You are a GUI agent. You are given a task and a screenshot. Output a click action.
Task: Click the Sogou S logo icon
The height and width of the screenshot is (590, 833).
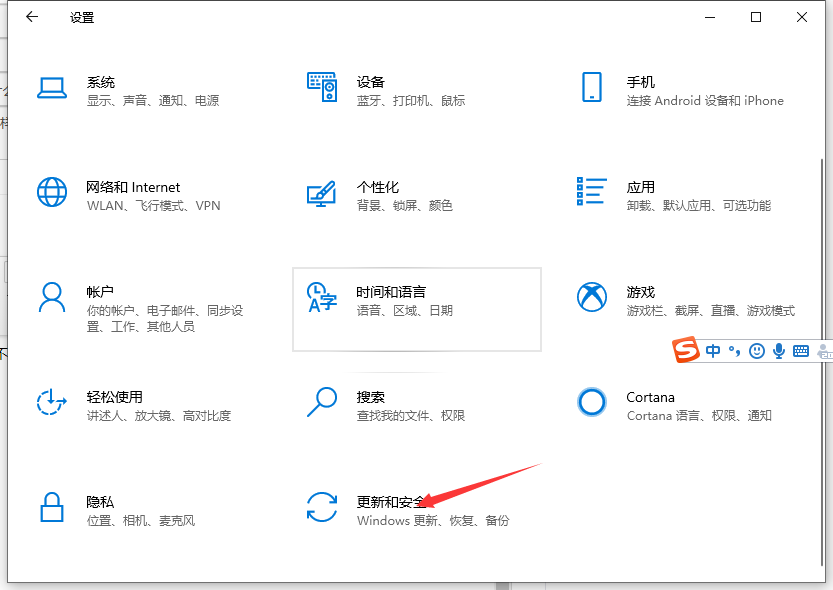pos(685,349)
